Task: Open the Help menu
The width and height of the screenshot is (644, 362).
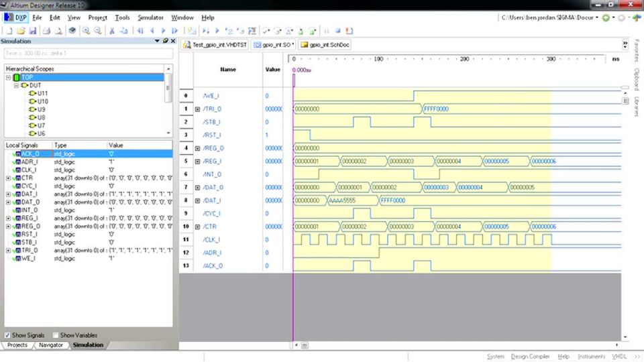Action: tap(208, 17)
